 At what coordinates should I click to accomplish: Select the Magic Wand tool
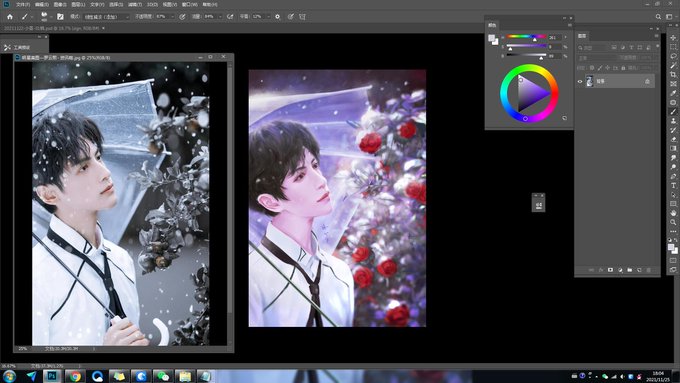[673, 65]
